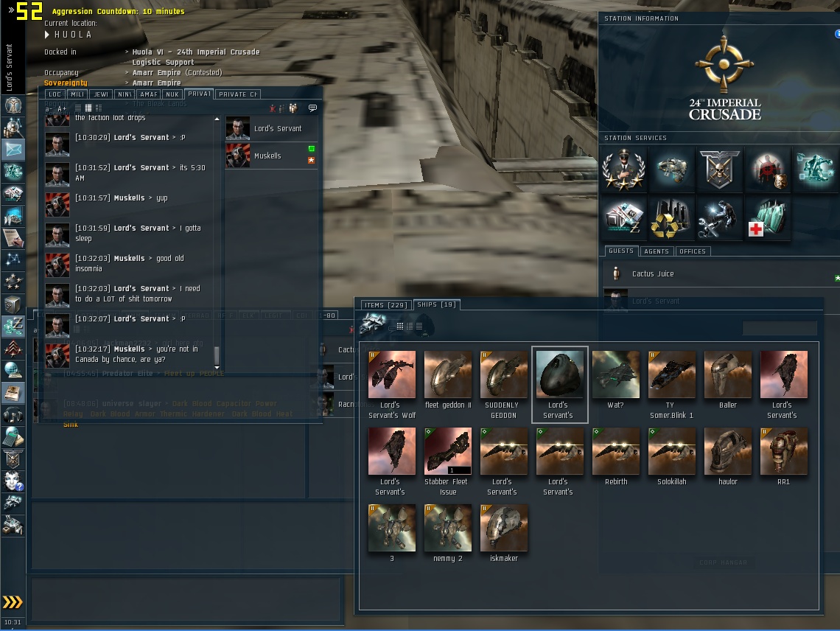Open the Jukebox headphones icon
The height and width of the screenshot is (631, 840).
coord(13,415)
